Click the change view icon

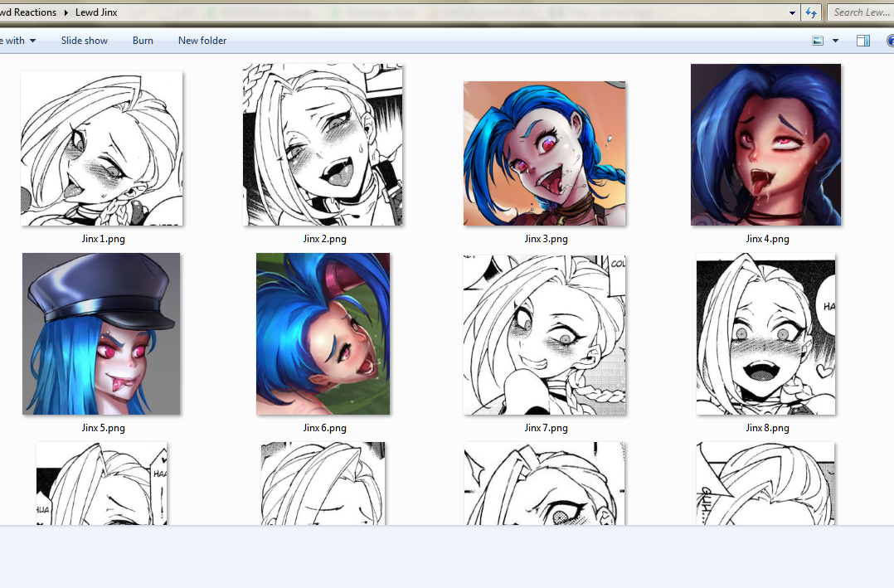click(818, 41)
